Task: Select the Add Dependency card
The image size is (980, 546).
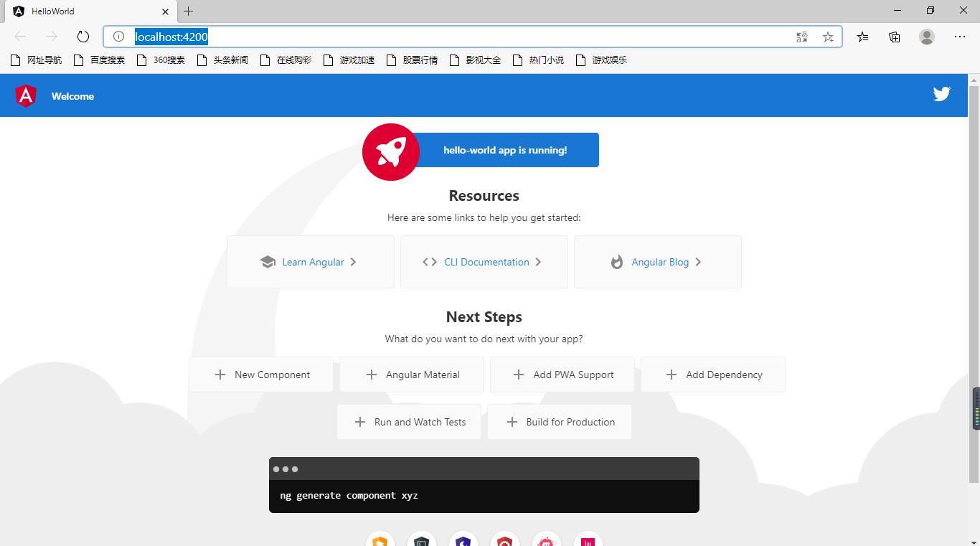Action: [x=713, y=375]
